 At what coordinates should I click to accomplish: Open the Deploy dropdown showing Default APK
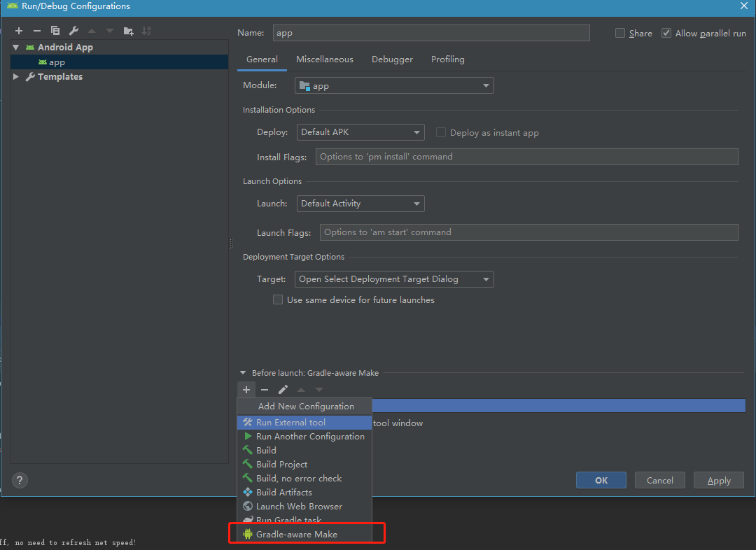point(360,132)
